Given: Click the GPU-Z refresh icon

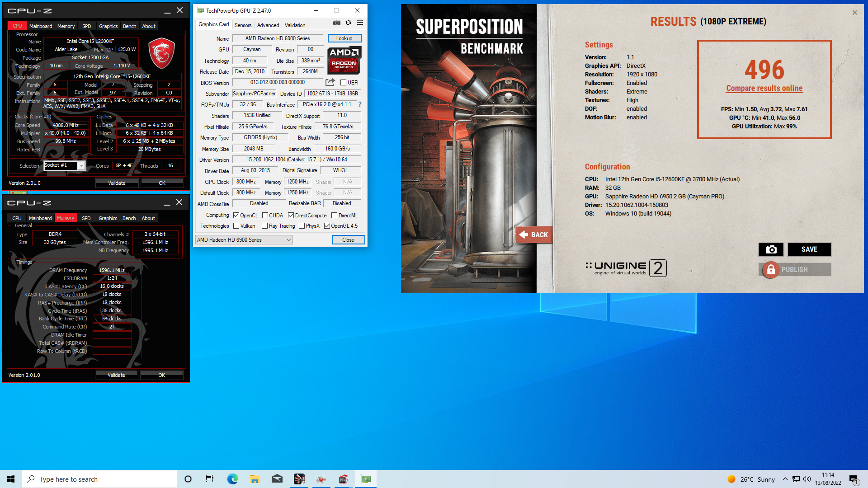Looking at the screenshot, I should [348, 23].
